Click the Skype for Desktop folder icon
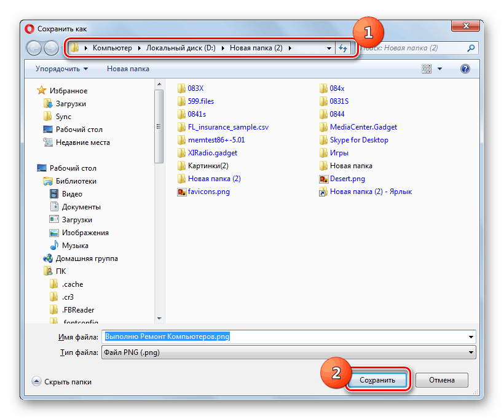The width and height of the screenshot is (504, 420). point(323,140)
